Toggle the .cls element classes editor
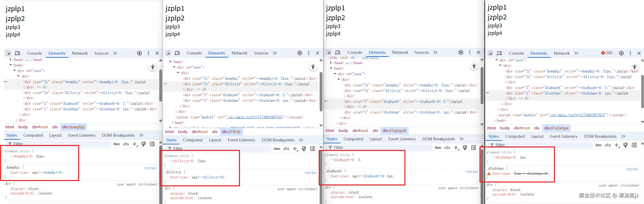 tap(126, 144)
